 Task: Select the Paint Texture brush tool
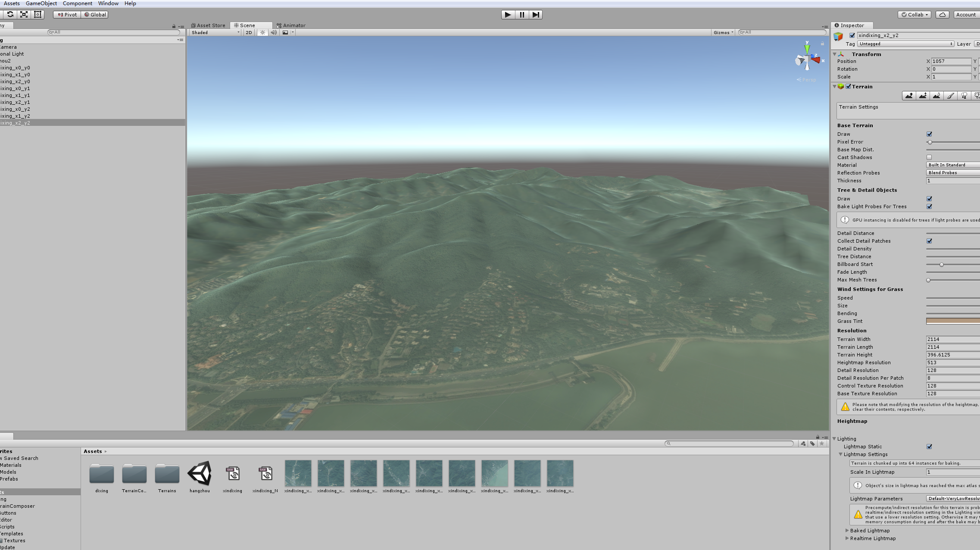pyautogui.click(x=950, y=95)
